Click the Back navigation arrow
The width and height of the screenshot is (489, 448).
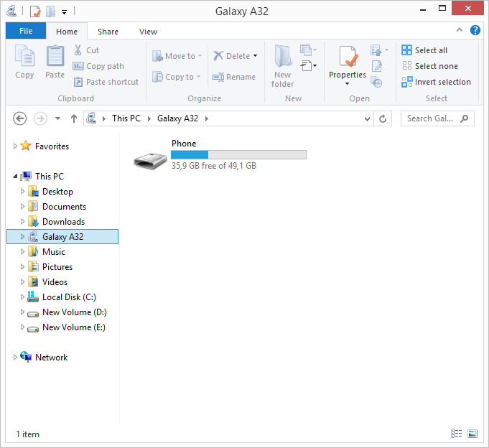20,118
